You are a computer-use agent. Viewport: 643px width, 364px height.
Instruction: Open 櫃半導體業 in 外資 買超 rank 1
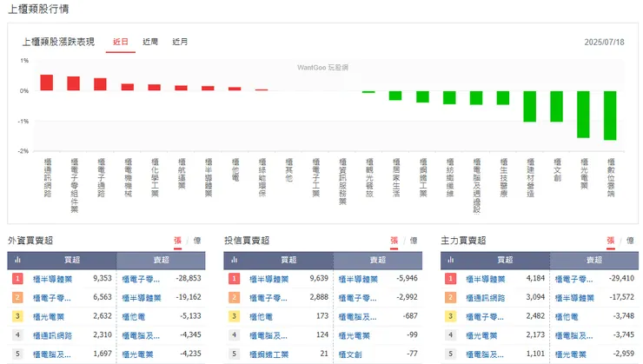click(x=52, y=279)
